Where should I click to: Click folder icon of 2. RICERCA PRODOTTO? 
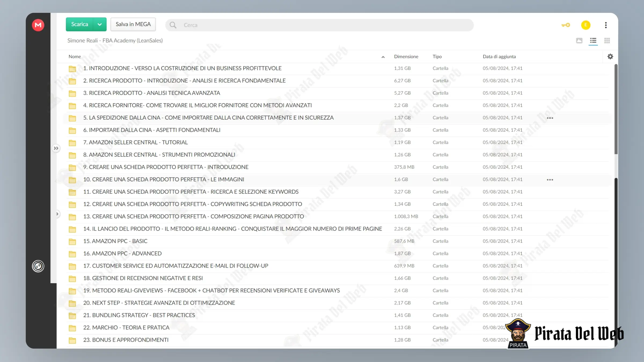click(x=72, y=81)
